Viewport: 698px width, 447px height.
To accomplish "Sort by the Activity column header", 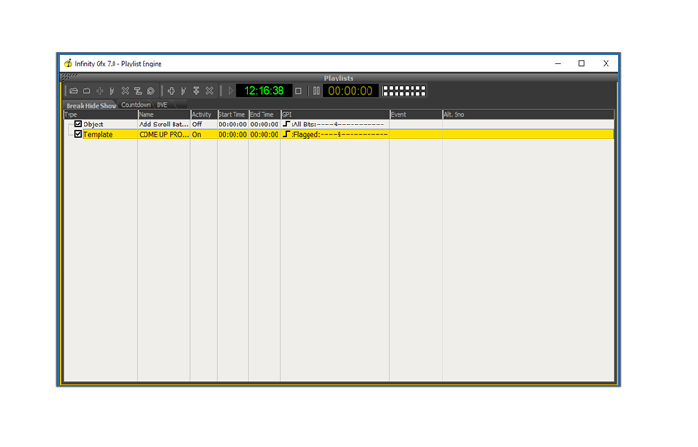I will tap(204, 114).
